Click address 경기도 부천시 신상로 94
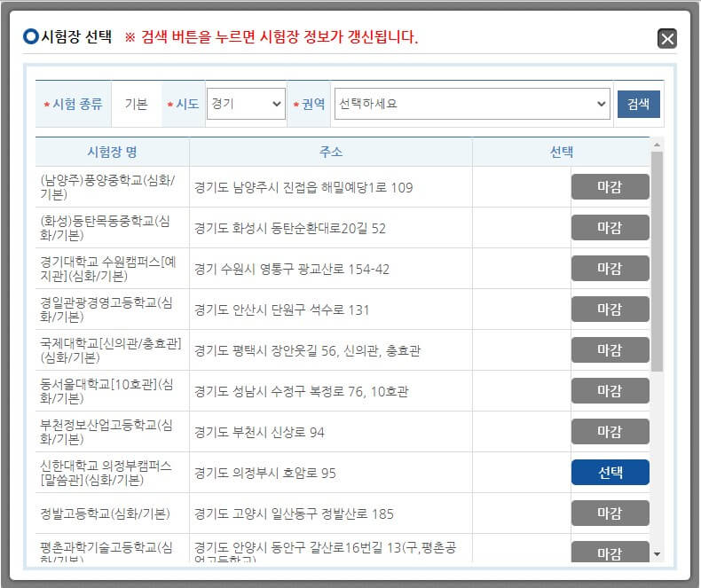The width and height of the screenshot is (701, 588). click(259, 432)
